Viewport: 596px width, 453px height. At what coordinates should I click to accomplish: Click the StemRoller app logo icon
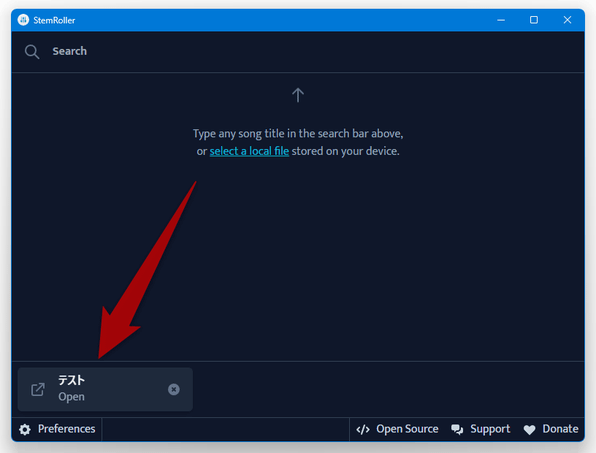click(x=23, y=20)
